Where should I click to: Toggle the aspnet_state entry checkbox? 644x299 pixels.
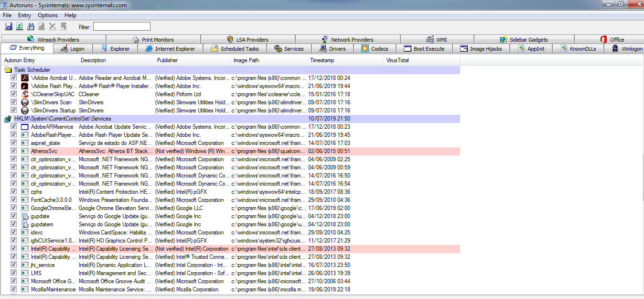coord(13,143)
